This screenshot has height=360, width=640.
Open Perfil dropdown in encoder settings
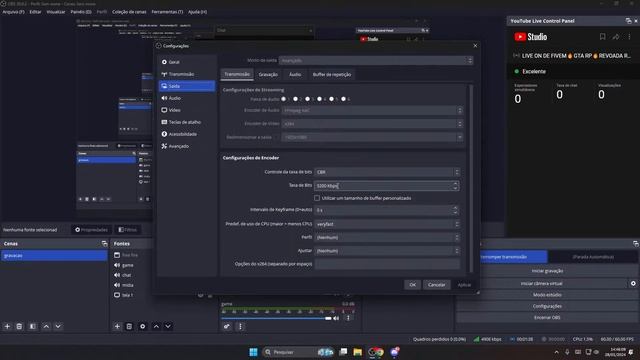(387, 238)
